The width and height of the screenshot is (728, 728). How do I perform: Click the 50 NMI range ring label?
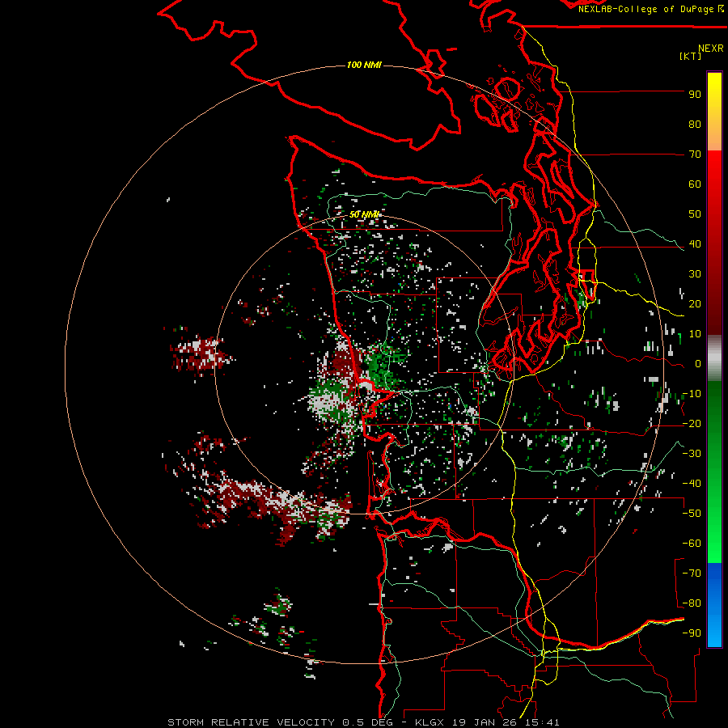(365, 214)
